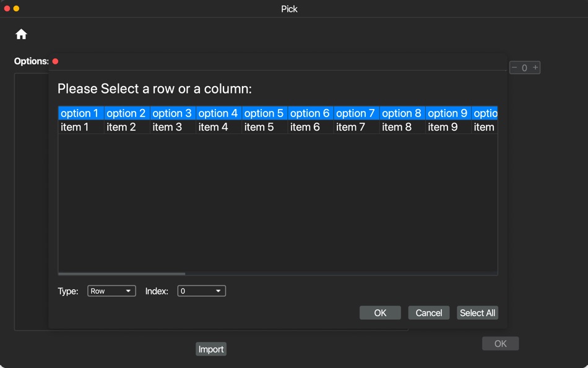Click the item 3 table cell
Viewport: 588px width, 368px height.
[x=172, y=126]
